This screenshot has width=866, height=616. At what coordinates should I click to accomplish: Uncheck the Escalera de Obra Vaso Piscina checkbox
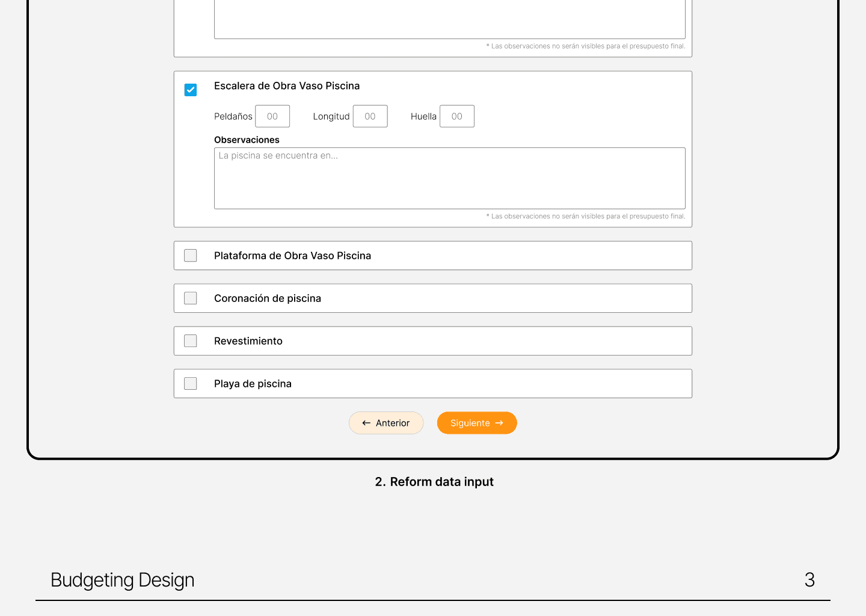pos(190,89)
